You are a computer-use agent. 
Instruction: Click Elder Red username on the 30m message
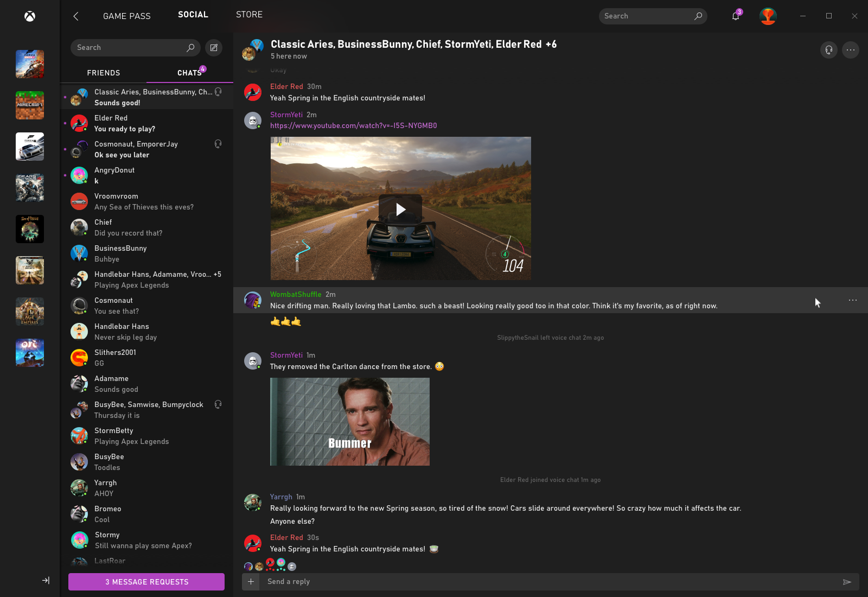click(x=286, y=87)
